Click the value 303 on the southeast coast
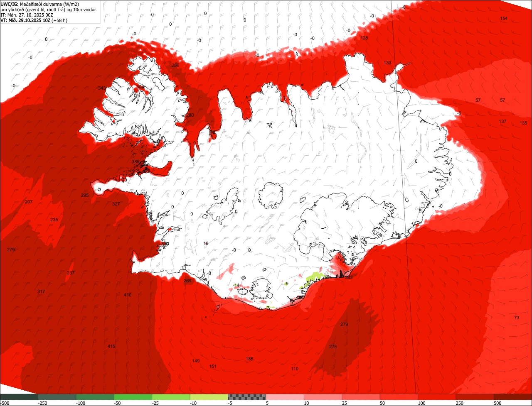Viewport: 532px width, 406px height. click(x=349, y=277)
